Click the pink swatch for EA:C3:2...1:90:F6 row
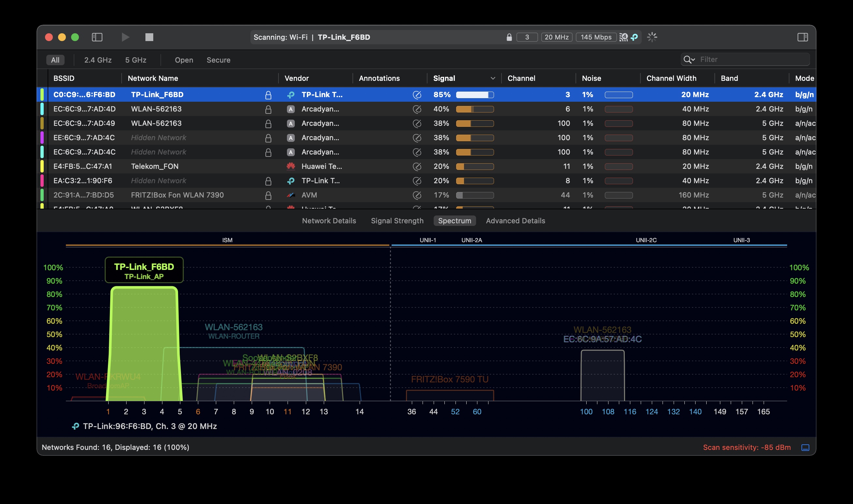Image resolution: width=853 pixels, height=504 pixels. (42, 180)
